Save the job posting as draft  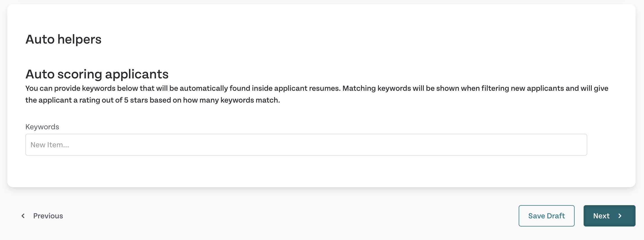[547, 216]
